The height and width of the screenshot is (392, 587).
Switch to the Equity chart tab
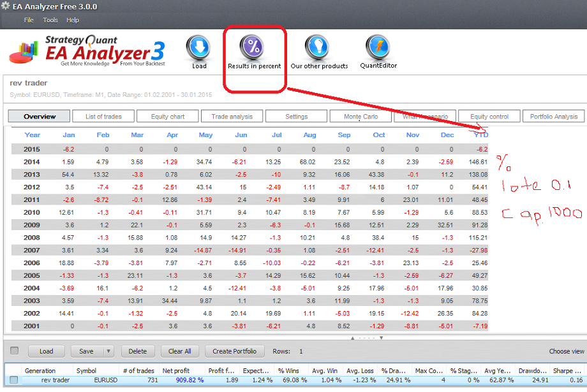[x=168, y=117]
